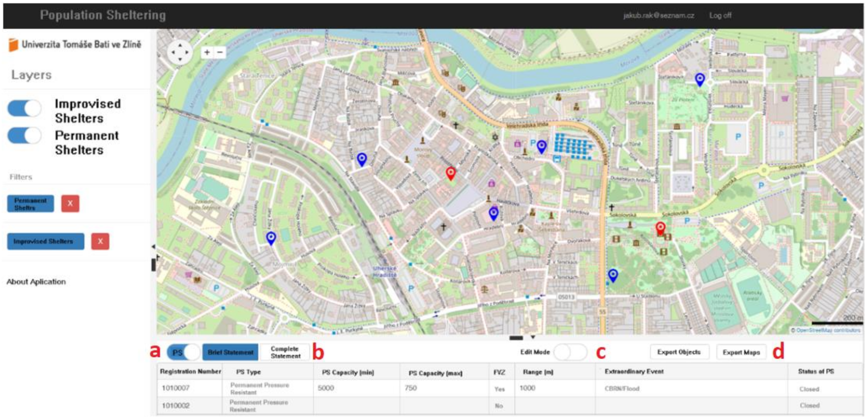Click the blue marker beside the parking lot
The width and height of the screenshot is (868, 418).
coord(542,146)
